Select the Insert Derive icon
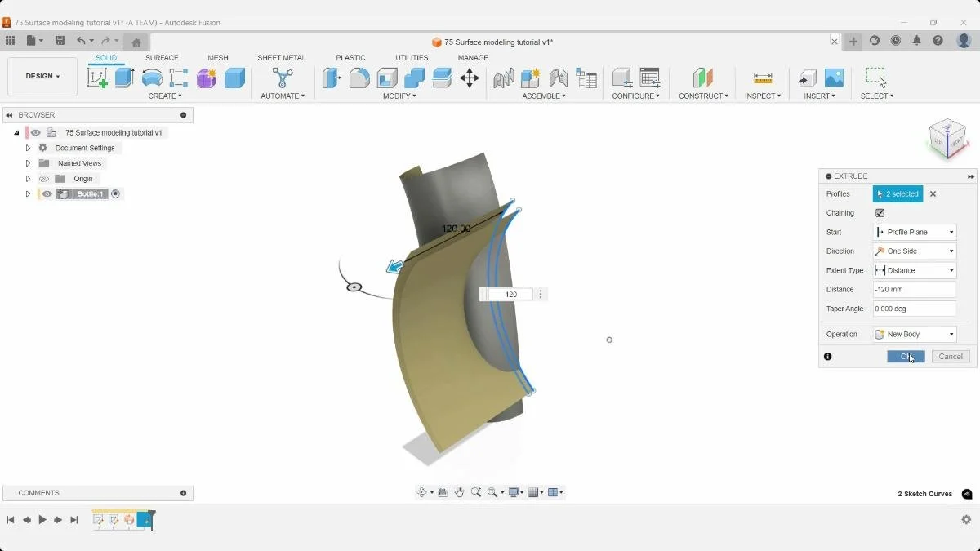 pyautogui.click(x=807, y=78)
